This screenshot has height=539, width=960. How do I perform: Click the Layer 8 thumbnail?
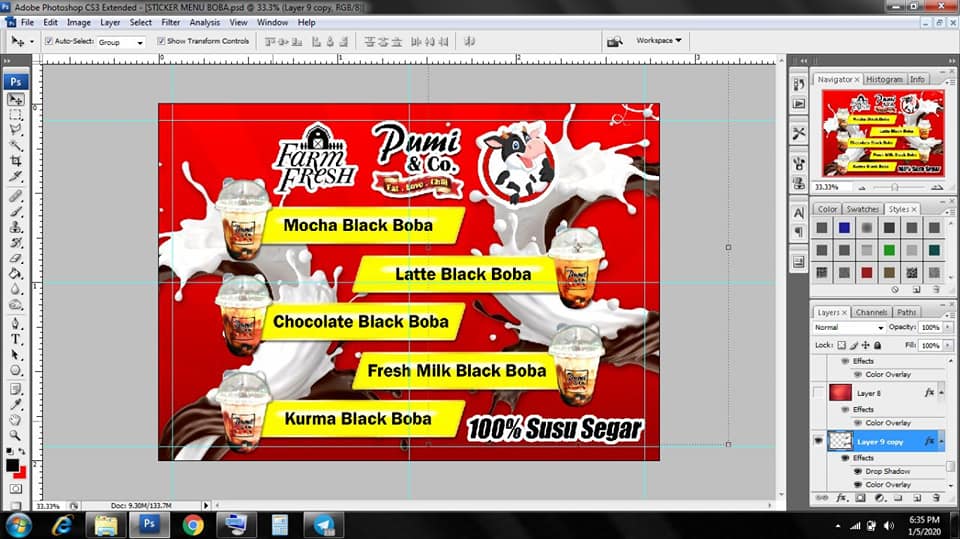[x=840, y=393]
